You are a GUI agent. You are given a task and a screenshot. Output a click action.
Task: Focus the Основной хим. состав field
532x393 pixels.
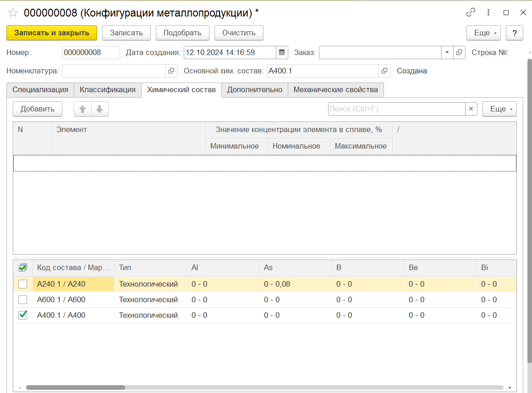323,71
